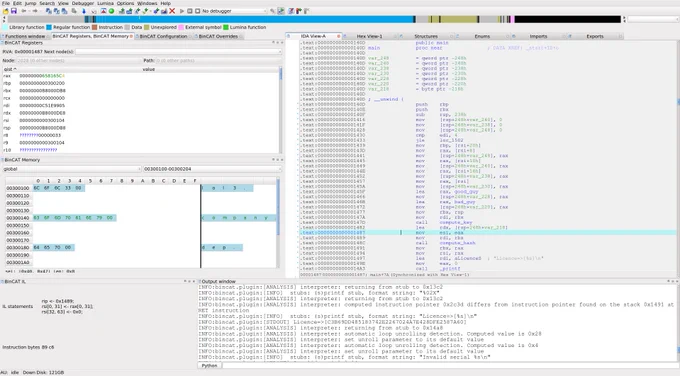Click the _printf call in disassembly
This screenshot has width=680, height=376.
click(450, 269)
